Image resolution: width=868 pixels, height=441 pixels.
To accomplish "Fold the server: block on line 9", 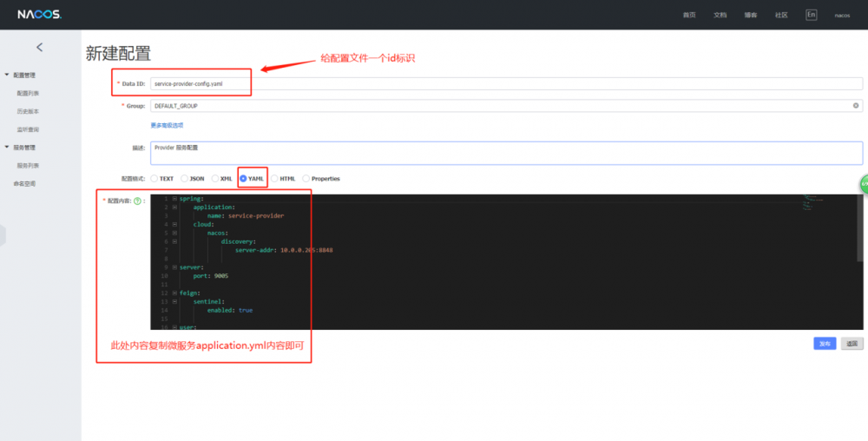I will point(174,267).
